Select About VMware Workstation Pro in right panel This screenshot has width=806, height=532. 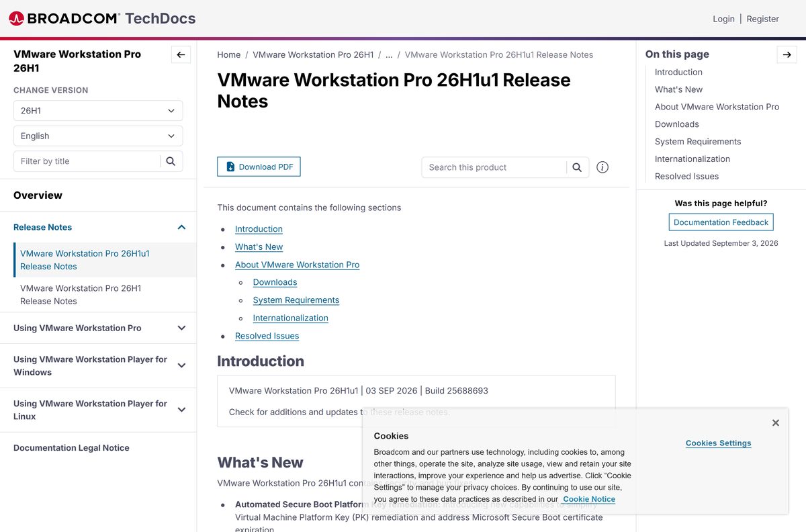tap(717, 107)
